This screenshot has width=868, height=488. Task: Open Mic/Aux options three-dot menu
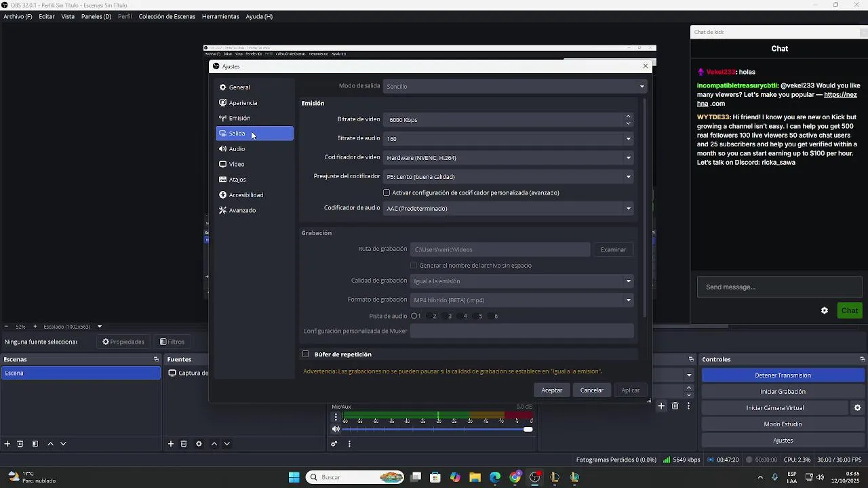[336, 418]
